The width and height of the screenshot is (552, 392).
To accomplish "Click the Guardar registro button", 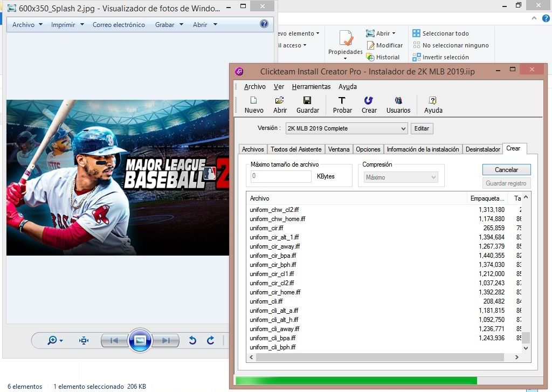I will coord(506,183).
